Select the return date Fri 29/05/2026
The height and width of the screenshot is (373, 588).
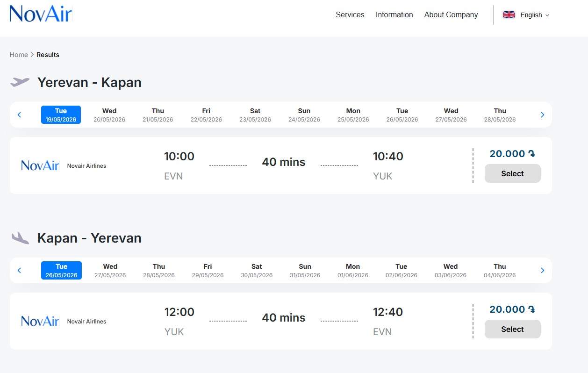click(x=208, y=271)
